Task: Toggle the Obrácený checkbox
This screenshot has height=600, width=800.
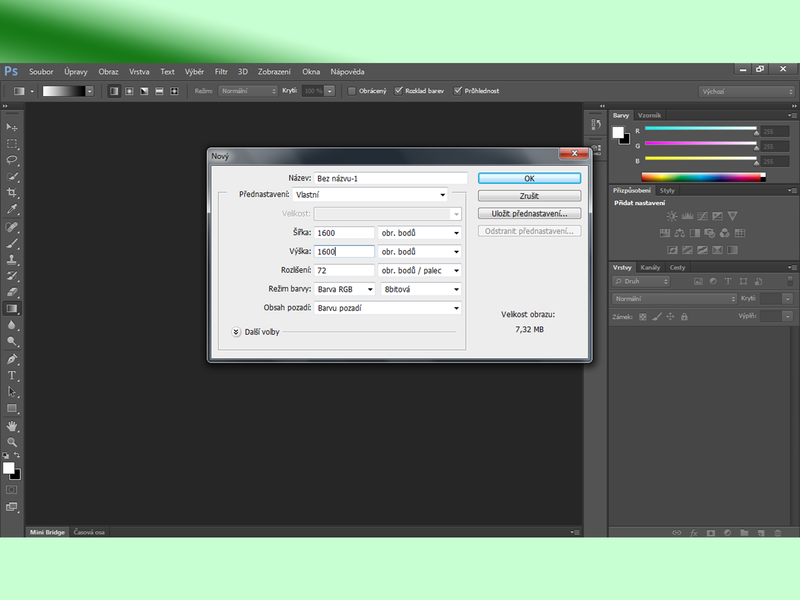Action: tap(352, 91)
